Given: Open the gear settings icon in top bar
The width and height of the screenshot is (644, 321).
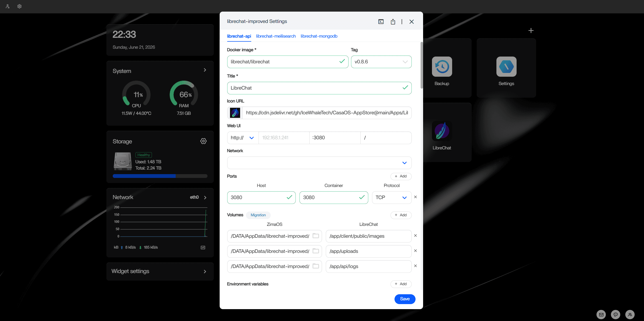Looking at the screenshot, I should 19,6.
